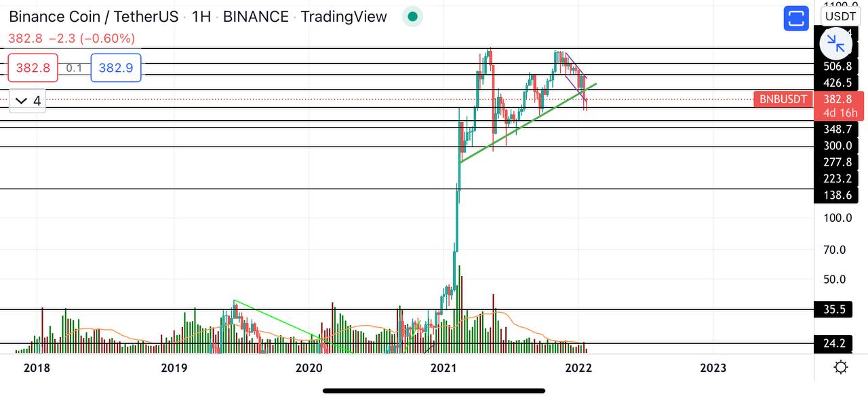Image resolution: width=868 pixels, height=401 pixels.
Task: Tap the red sell price 382.8 button
Action: [x=33, y=68]
